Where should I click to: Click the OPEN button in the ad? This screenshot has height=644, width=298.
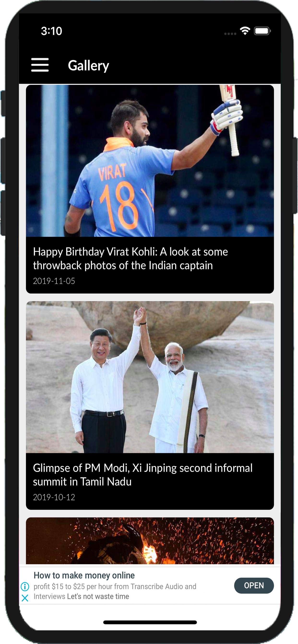[254, 586]
